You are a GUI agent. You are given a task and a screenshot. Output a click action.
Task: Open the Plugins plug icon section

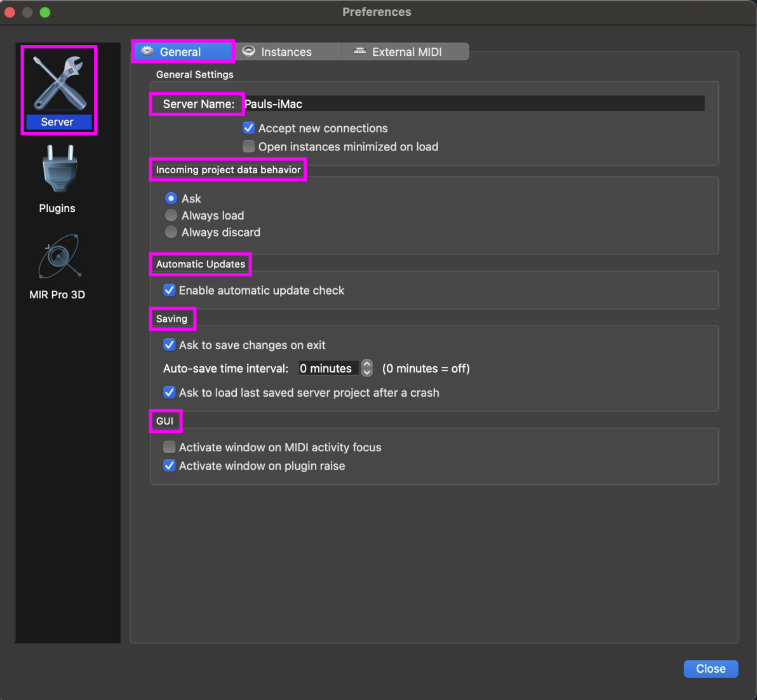click(x=59, y=169)
